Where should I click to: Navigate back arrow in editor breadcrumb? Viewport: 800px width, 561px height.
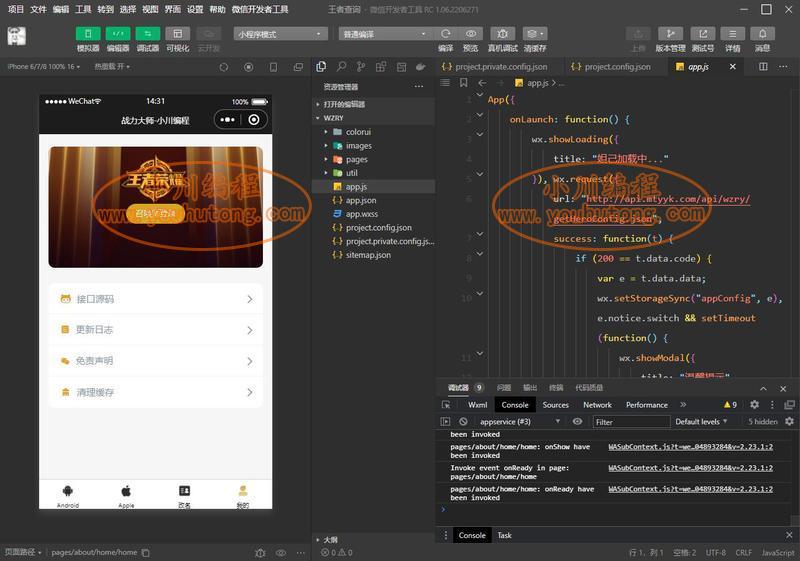[x=482, y=83]
